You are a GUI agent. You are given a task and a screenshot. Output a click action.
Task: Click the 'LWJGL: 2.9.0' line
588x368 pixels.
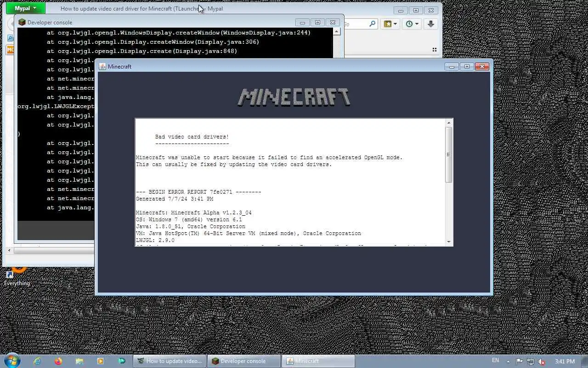point(155,240)
